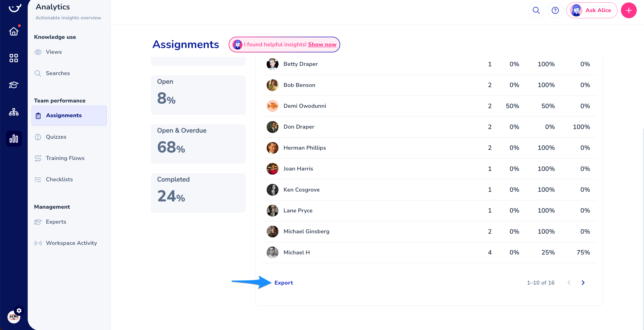Viewport: 644px width, 330px height.
Task: Click the org hierarchy icon in sidebar
Action: [x=14, y=112]
